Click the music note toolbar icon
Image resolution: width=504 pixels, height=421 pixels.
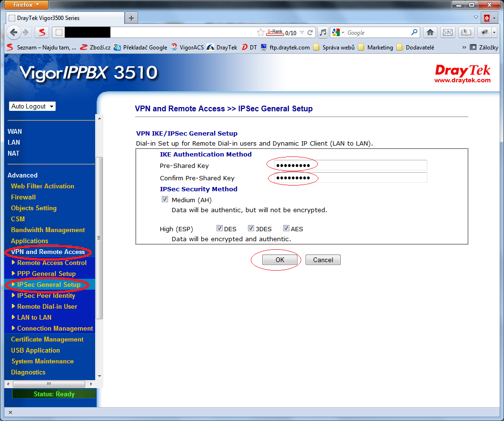(323, 32)
